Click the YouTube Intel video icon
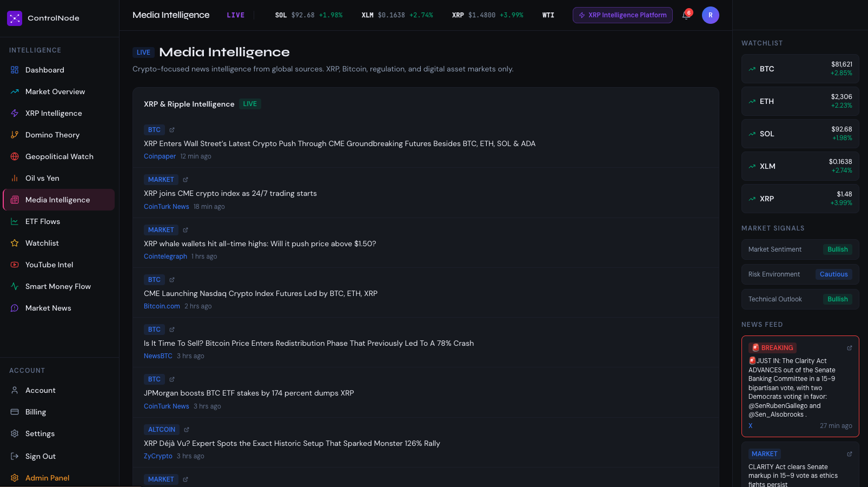This screenshot has height=487, width=868. (15, 265)
